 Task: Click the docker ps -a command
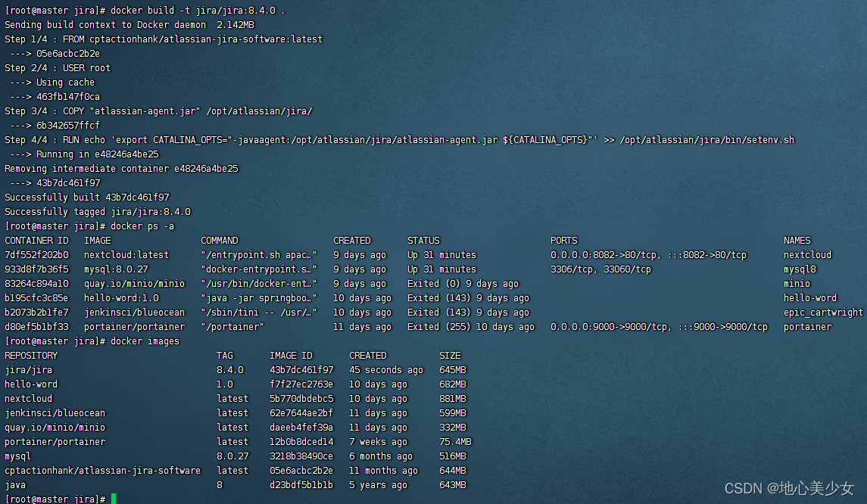click(x=142, y=226)
